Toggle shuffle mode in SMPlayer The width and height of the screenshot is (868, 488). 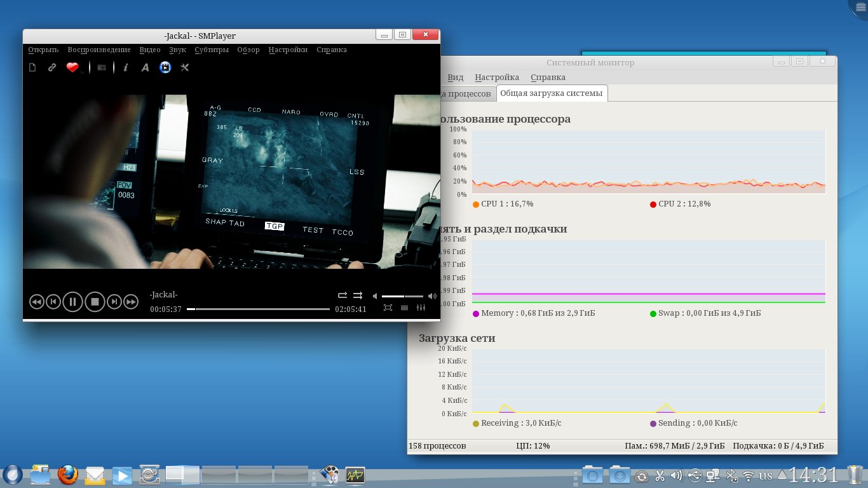(358, 295)
